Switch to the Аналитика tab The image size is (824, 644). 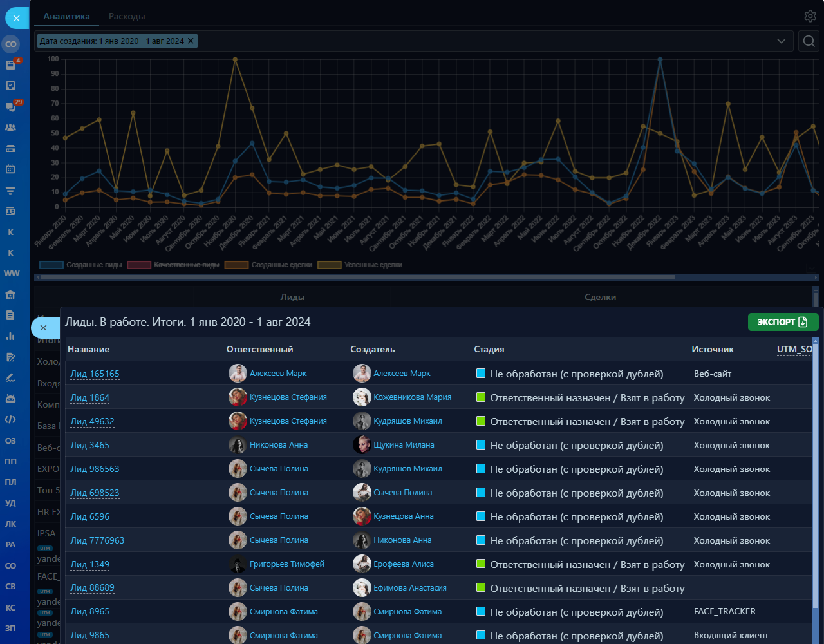[67, 16]
